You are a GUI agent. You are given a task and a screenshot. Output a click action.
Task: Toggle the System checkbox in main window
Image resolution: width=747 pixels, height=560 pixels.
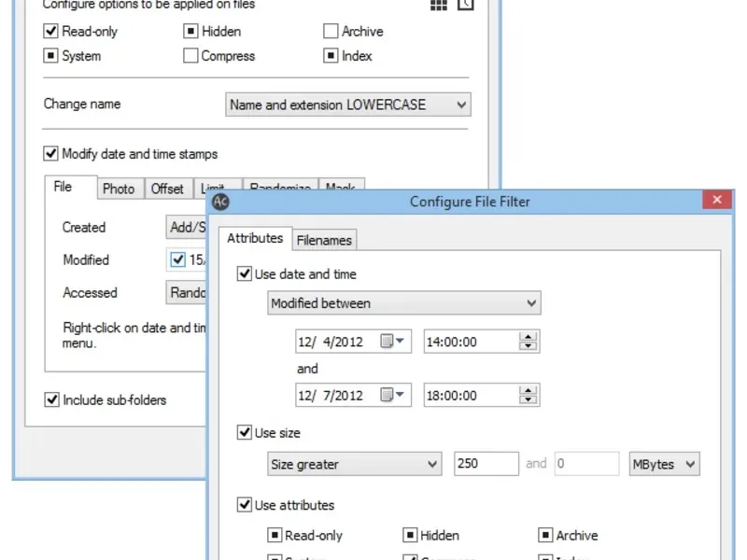(50, 56)
